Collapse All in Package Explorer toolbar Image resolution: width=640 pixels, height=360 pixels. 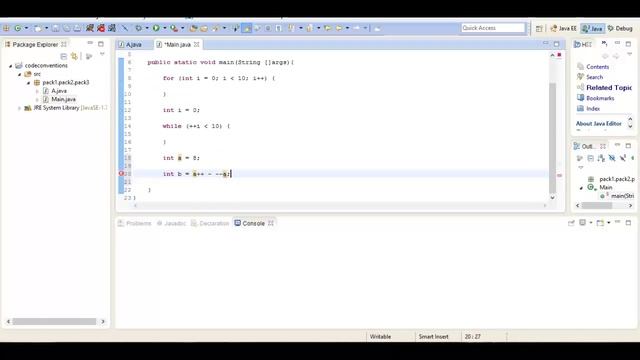tap(63, 56)
